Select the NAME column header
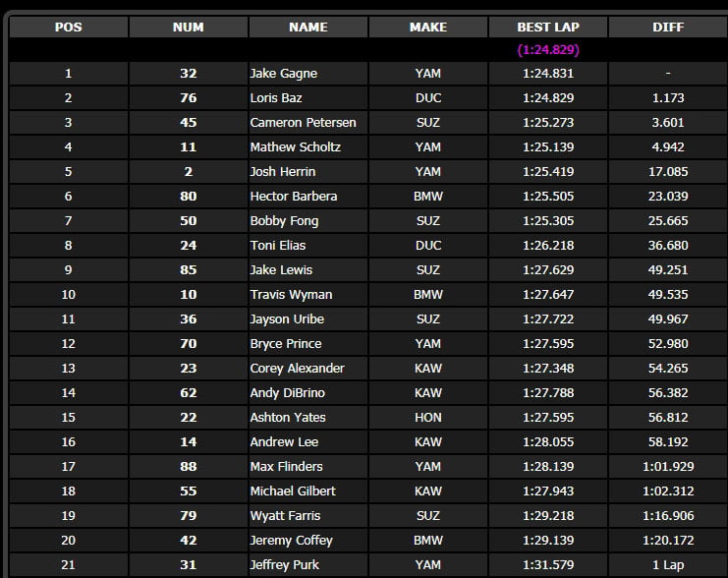Image resolution: width=728 pixels, height=578 pixels. [x=308, y=27]
